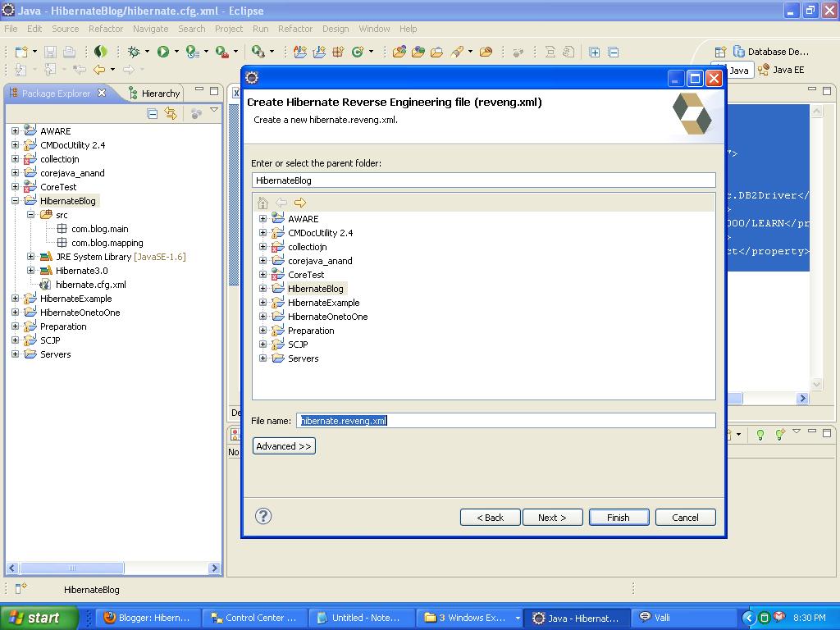Click the New Java Class icon
The height and width of the screenshot is (630, 840).
pyautogui.click(x=358, y=52)
